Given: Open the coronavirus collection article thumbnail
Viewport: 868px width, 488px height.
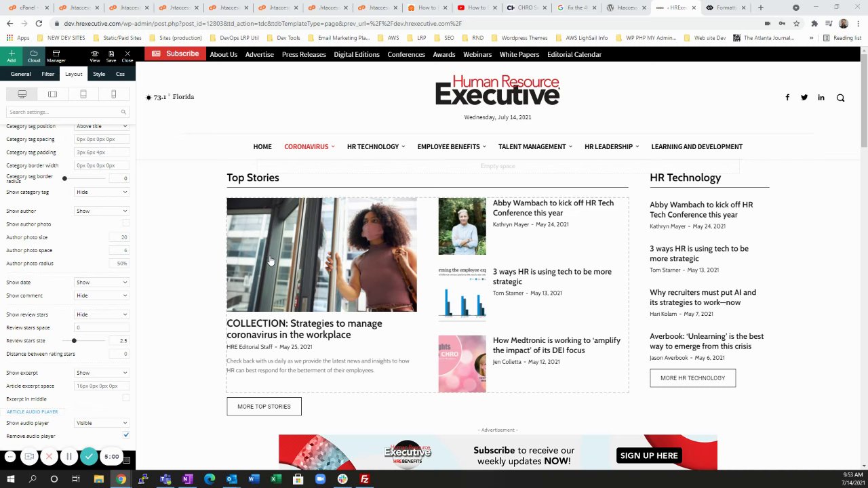Looking at the screenshot, I should 321,254.
